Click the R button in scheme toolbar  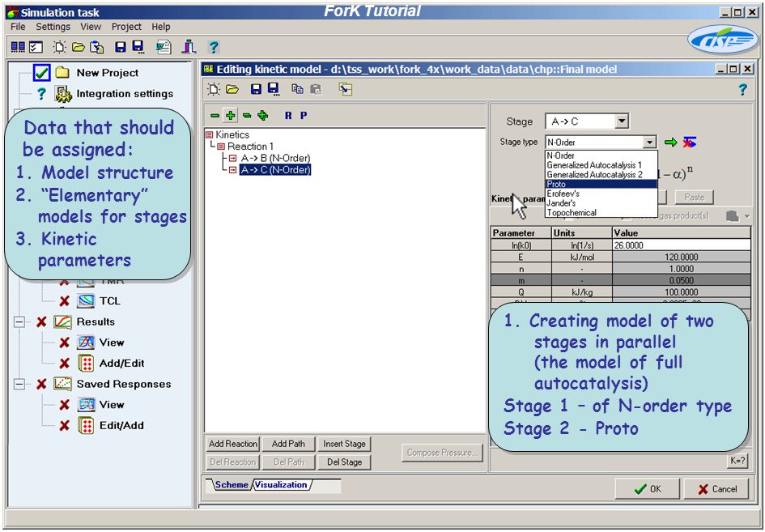[x=288, y=116]
